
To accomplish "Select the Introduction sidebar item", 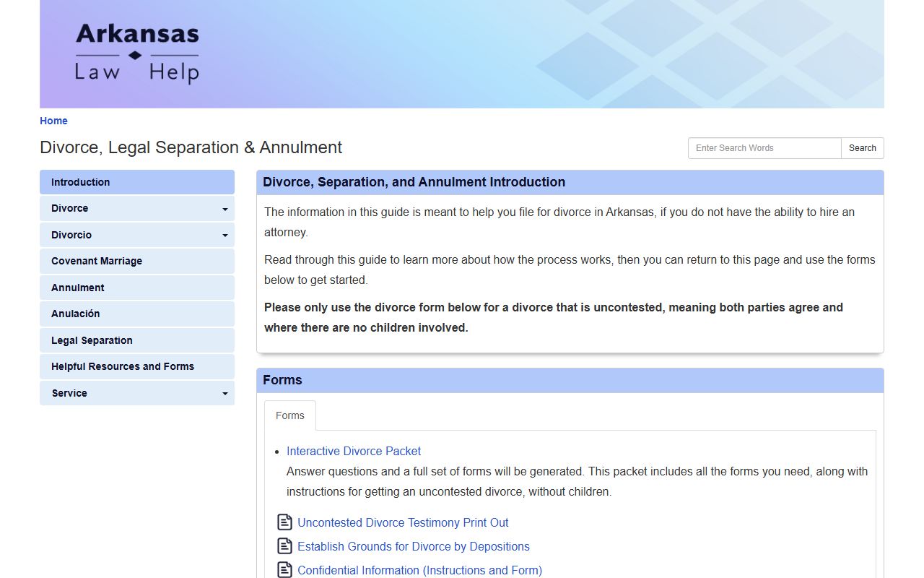I will click(137, 182).
